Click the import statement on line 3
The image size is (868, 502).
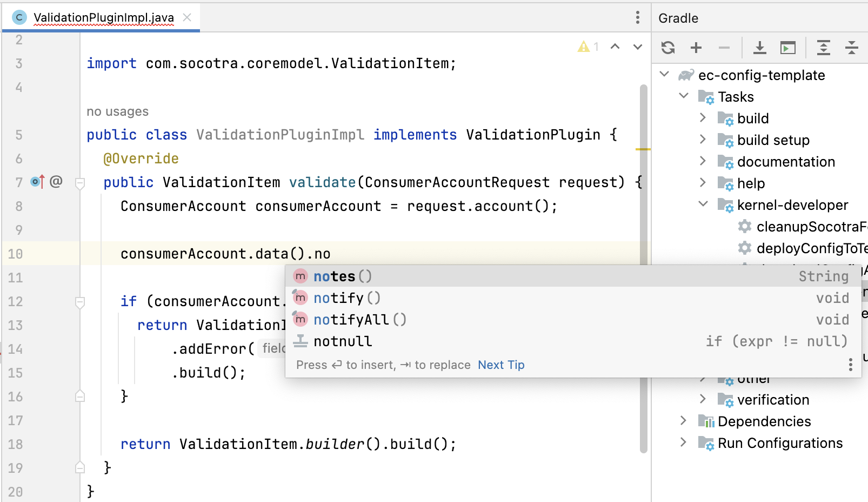(271, 63)
